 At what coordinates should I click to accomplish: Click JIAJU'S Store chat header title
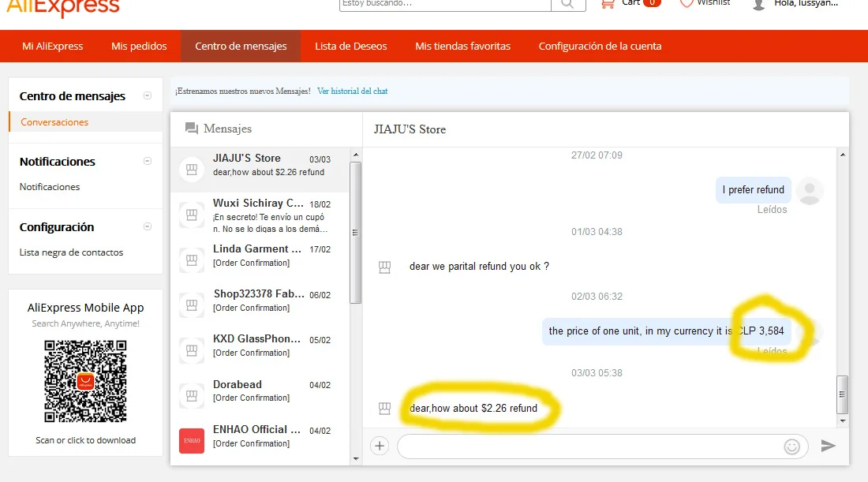(x=410, y=129)
